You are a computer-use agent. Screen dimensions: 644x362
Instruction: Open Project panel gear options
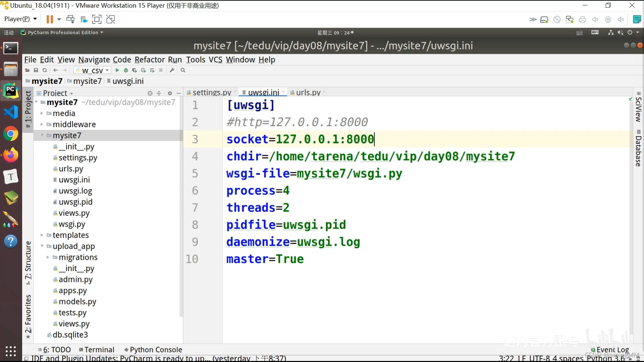coord(170,93)
